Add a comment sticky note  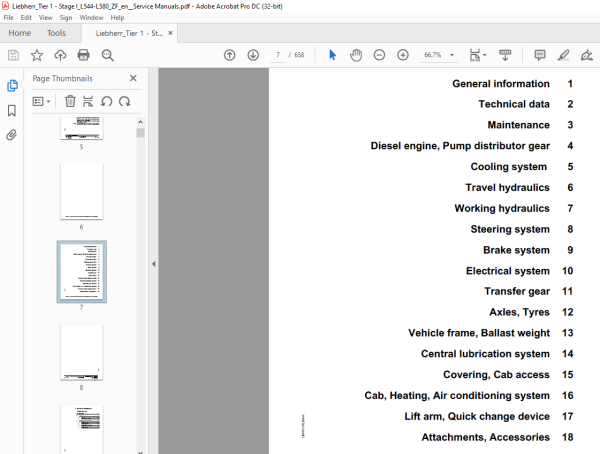pyautogui.click(x=540, y=55)
